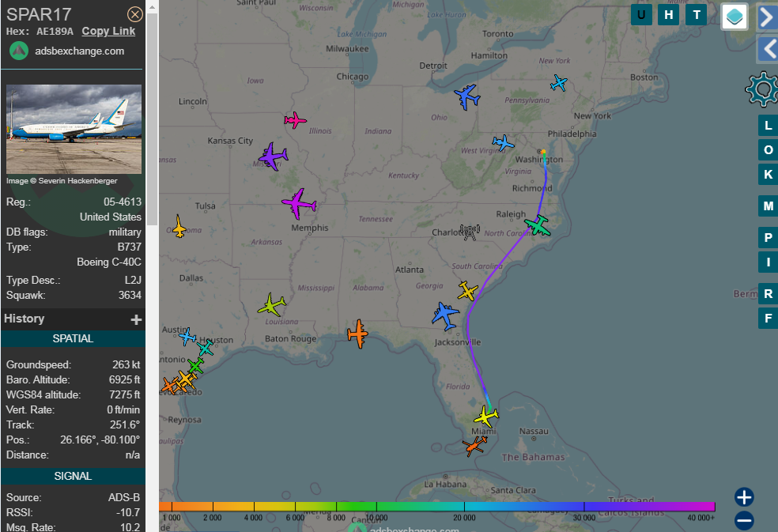
Task: Select the green aircraft over North Carolina
Action: [x=538, y=226]
